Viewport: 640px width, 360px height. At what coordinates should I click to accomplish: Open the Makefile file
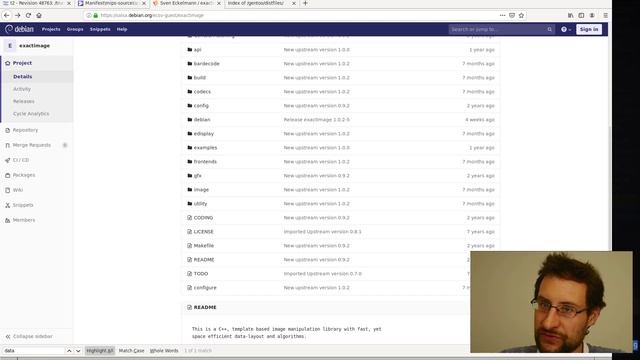204,246
